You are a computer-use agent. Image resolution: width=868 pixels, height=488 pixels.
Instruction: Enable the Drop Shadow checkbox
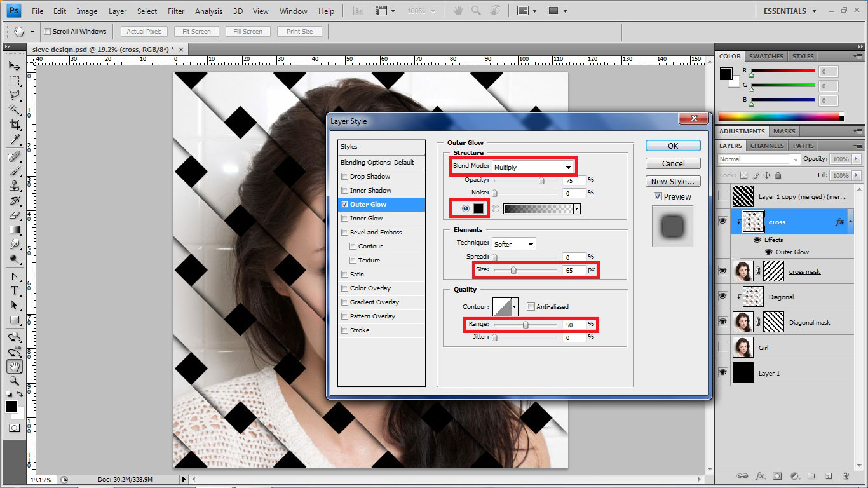345,177
